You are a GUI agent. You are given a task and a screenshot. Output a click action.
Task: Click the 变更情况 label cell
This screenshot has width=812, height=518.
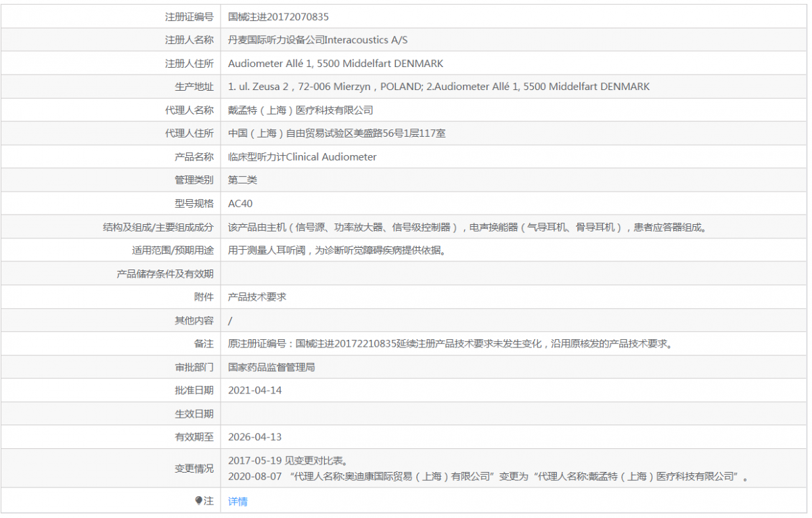(x=111, y=469)
